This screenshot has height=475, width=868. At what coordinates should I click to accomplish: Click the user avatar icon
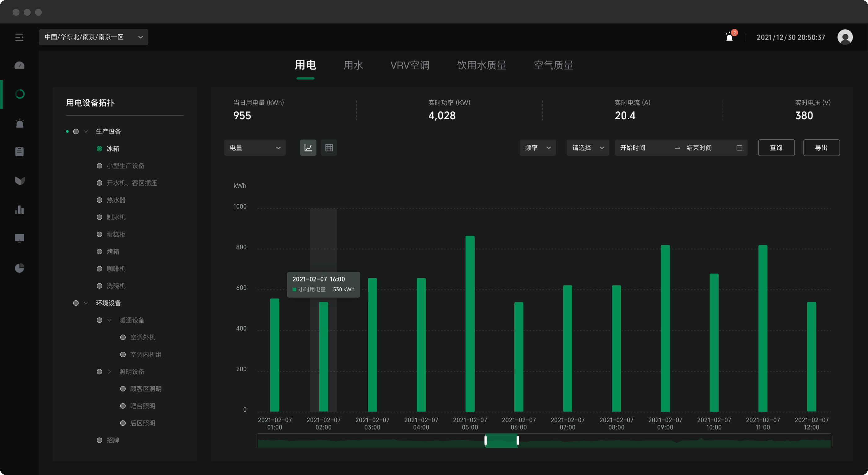click(x=845, y=37)
